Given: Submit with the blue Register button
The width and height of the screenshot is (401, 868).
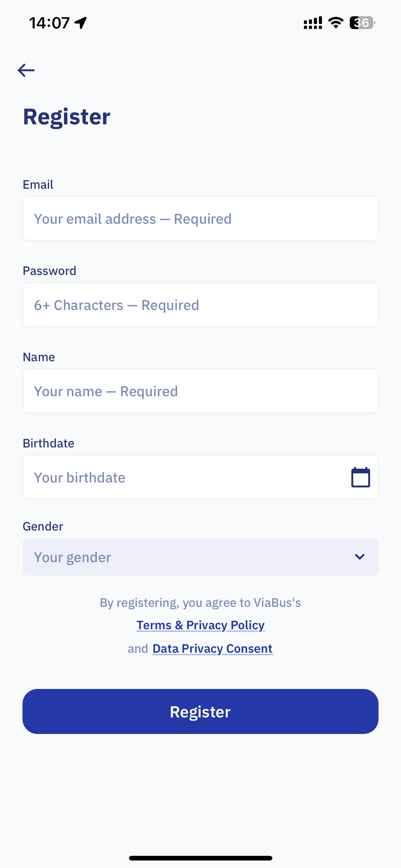Looking at the screenshot, I should (200, 711).
